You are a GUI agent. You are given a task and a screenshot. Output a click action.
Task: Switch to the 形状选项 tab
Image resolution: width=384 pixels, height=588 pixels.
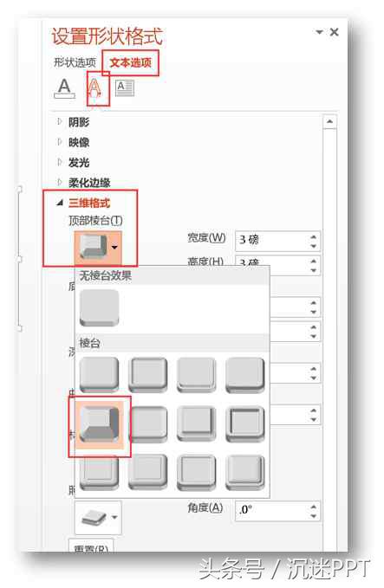(75, 62)
